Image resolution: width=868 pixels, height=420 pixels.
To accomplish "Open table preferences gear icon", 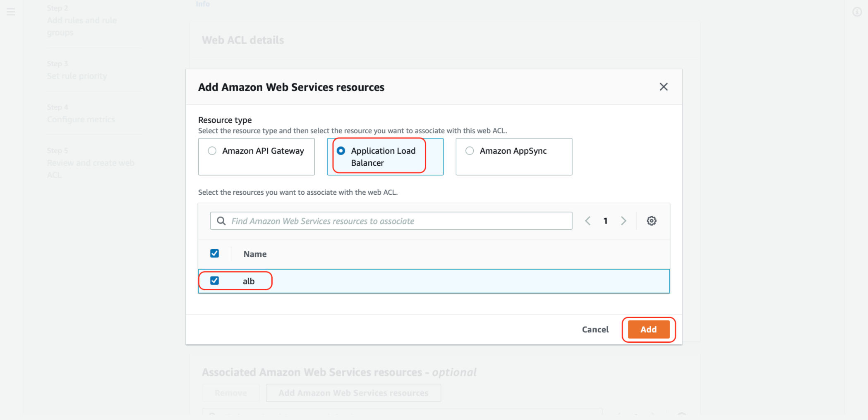I will pyautogui.click(x=651, y=221).
